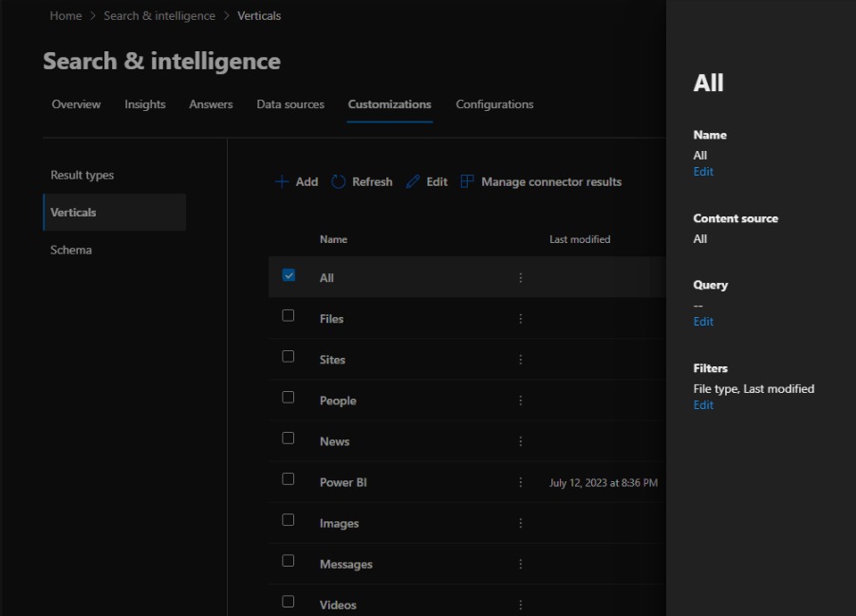
Task: Click Edit link under Query
Action: coord(703,322)
